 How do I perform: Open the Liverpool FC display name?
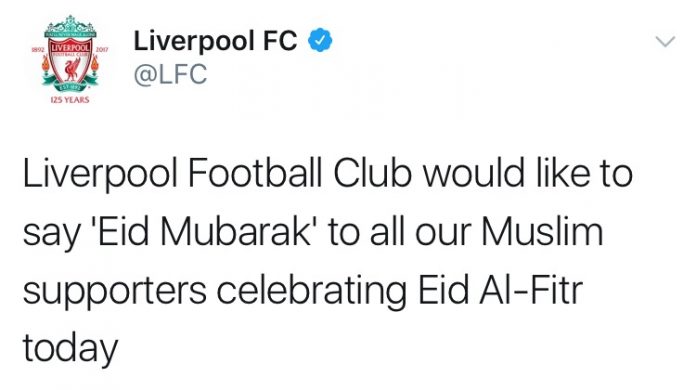(x=215, y=41)
